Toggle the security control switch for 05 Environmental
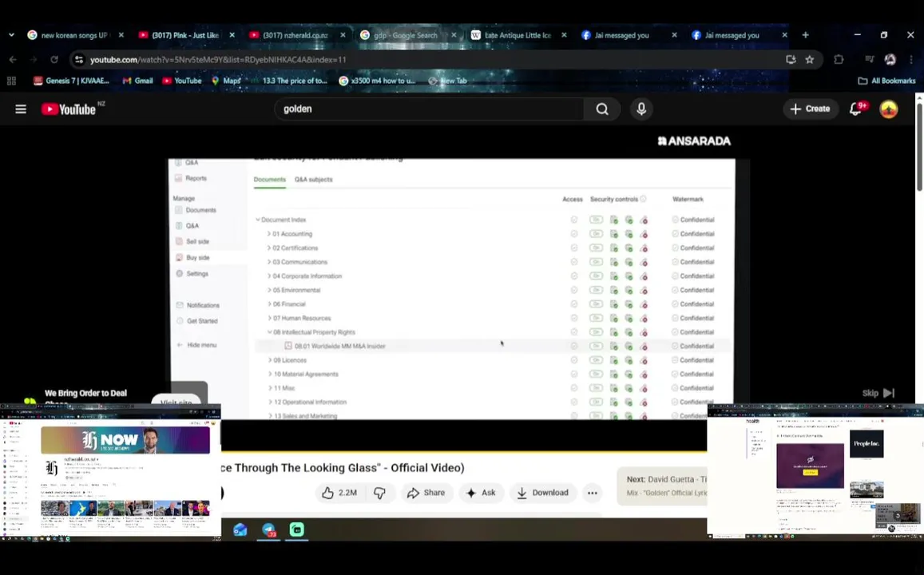 (597, 290)
